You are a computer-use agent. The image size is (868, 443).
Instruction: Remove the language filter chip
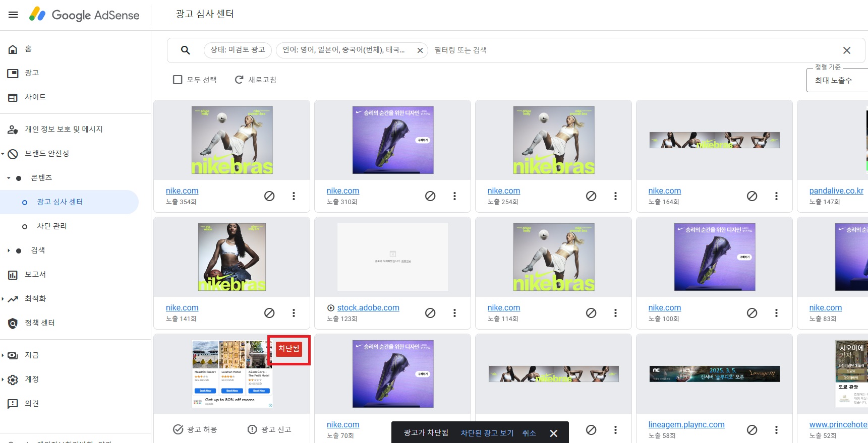point(420,50)
